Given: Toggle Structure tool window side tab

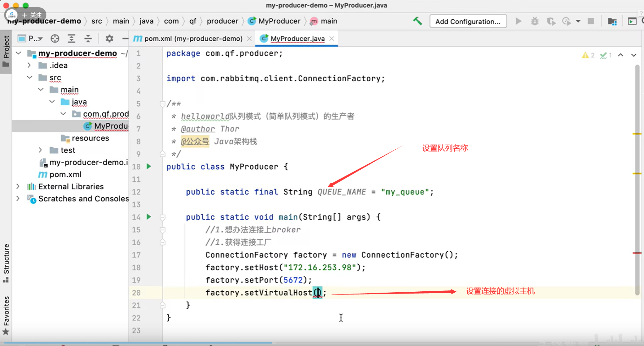Looking at the screenshot, I should click(6, 262).
